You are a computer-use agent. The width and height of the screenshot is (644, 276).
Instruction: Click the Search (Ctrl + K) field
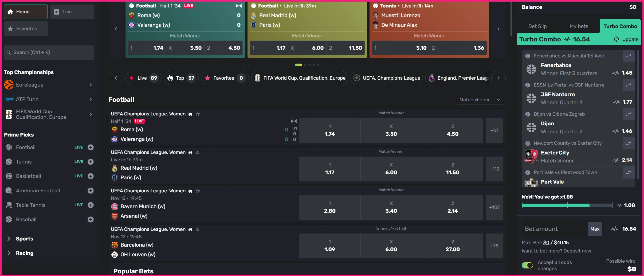49,53
